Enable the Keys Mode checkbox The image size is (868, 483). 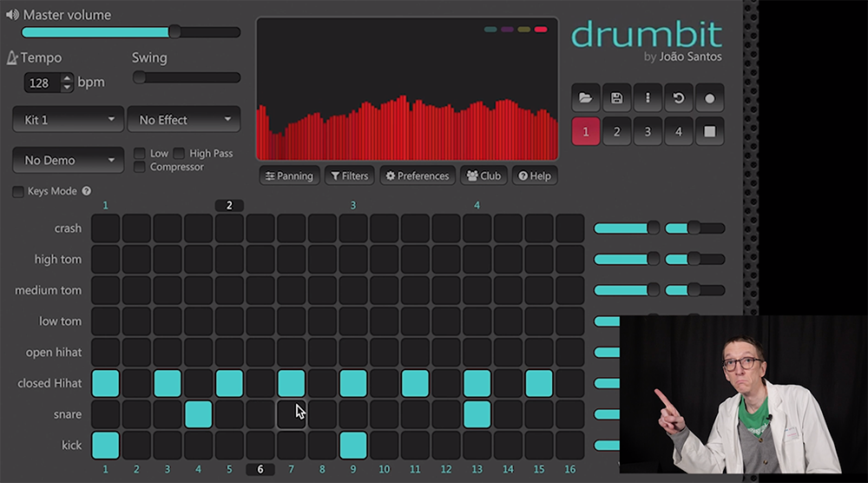17,192
